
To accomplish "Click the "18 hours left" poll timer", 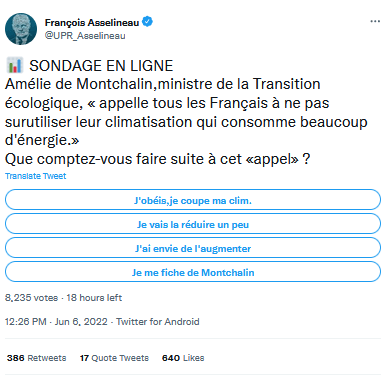I will pyautogui.click(x=94, y=297).
